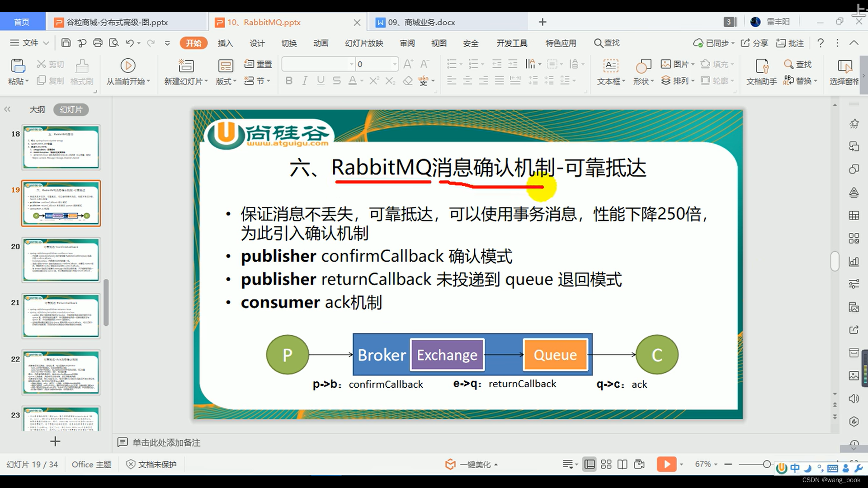Start slideshow from current slide icon
This screenshot has width=868, height=488.
point(128,66)
